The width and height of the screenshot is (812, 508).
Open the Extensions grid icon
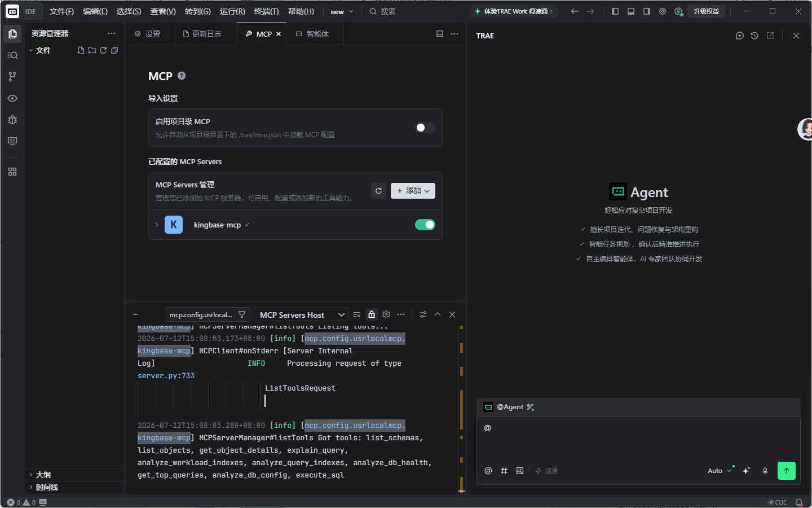click(x=12, y=172)
